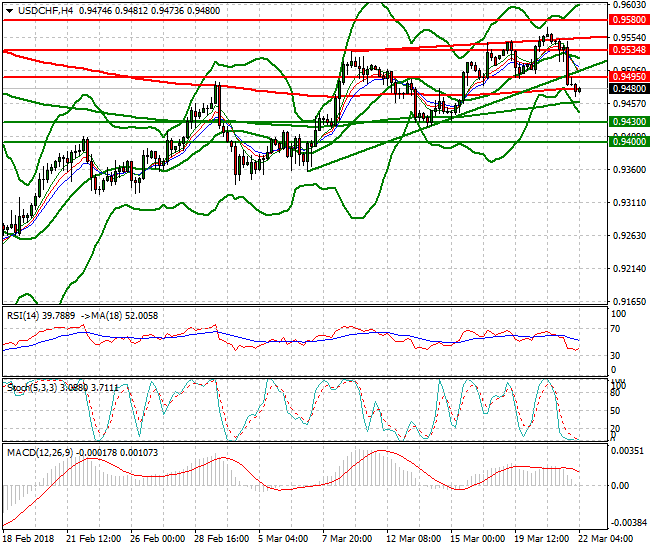The image size is (650, 550).
Task: Select the -0.00384 MACD scale value
Action: point(627,523)
